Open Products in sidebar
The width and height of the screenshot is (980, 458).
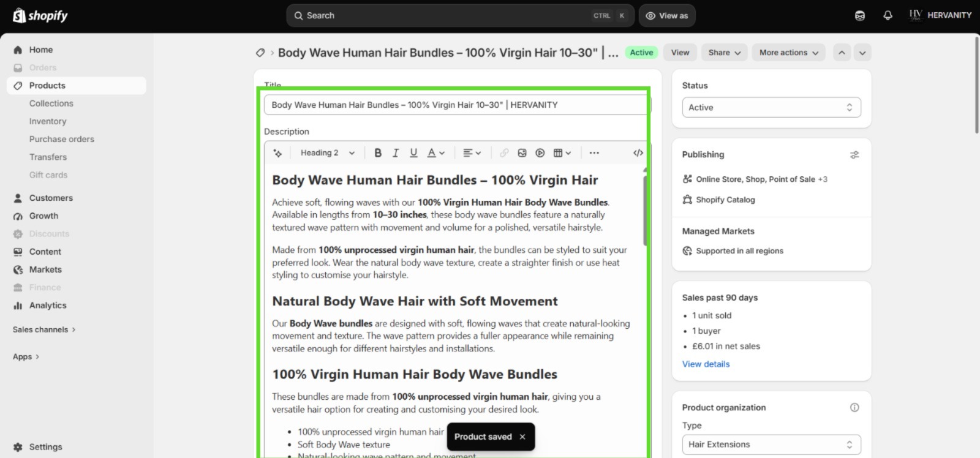[76, 86]
